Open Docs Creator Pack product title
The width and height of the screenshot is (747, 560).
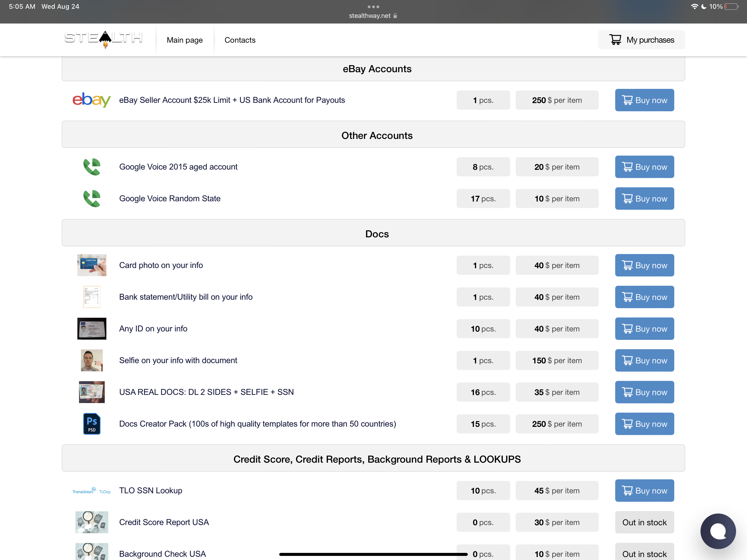click(257, 424)
